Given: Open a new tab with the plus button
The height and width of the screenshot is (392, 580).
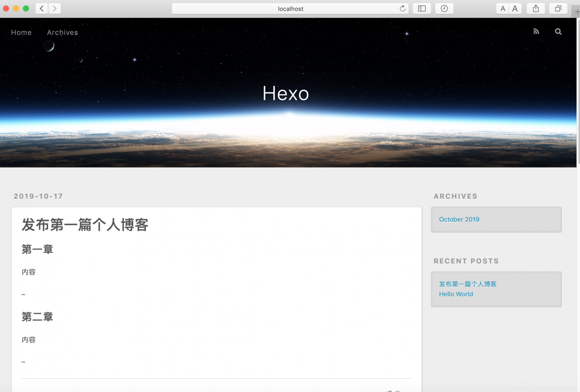Looking at the screenshot, I should [577, 12].
